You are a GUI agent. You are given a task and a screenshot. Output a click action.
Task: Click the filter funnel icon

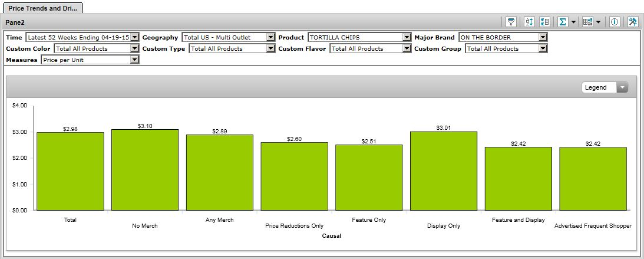tap(511, 22)
